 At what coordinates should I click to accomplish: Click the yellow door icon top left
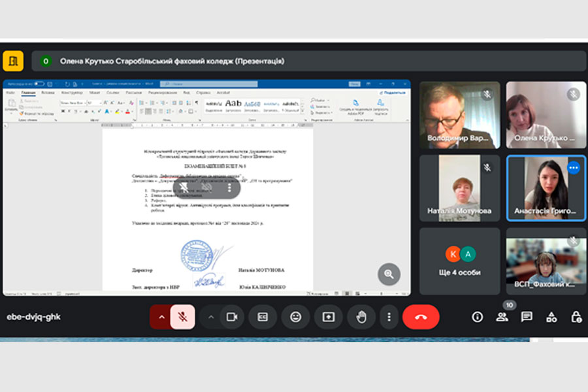tap(13, 61)
